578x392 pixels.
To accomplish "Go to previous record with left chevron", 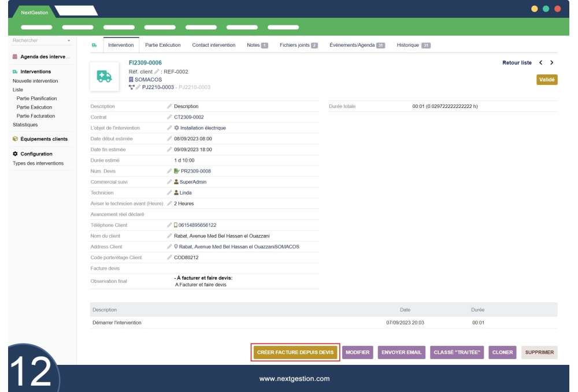I will pyautogui.click(x=540, y=62).
